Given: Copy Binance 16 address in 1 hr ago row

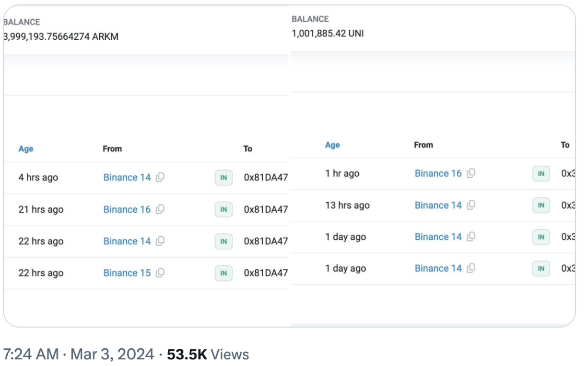Looking at the screenshot, I should pos(471,173).
